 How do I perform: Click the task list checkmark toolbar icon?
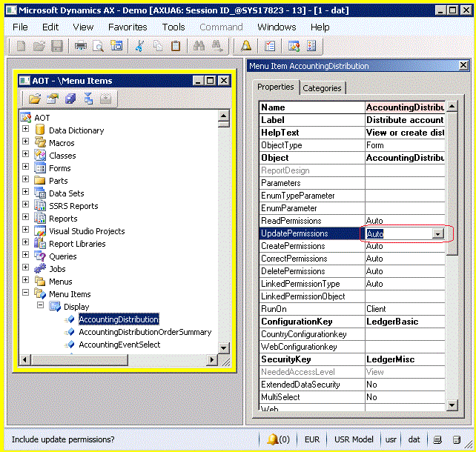[x=270, y=47]
